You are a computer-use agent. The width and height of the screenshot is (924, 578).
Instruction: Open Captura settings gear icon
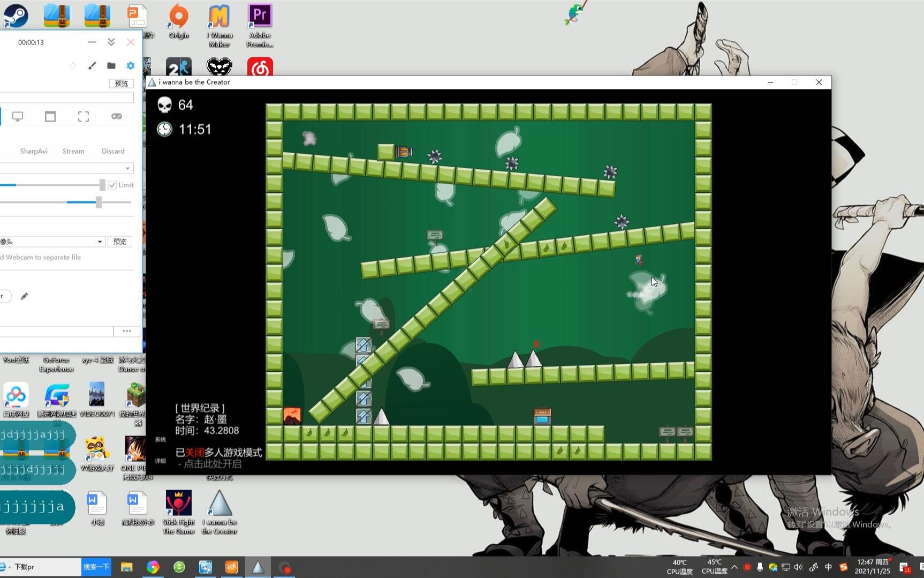131,65
